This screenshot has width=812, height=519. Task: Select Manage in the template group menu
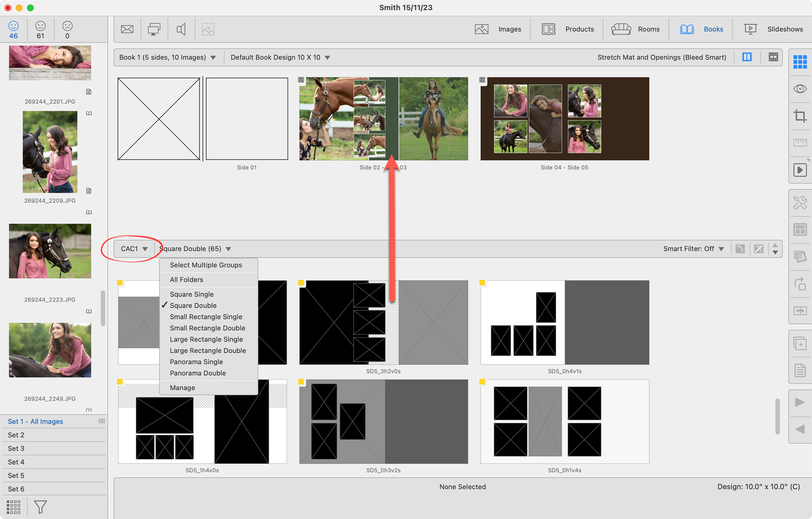pyautogui.click(x=182, y=388)
